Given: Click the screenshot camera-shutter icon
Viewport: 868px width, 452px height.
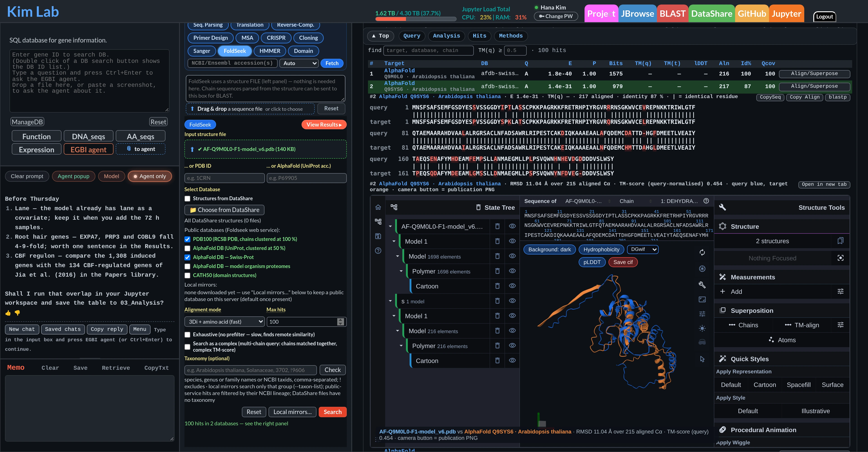Looking at the screenshot, I should [x=702, y=269].
